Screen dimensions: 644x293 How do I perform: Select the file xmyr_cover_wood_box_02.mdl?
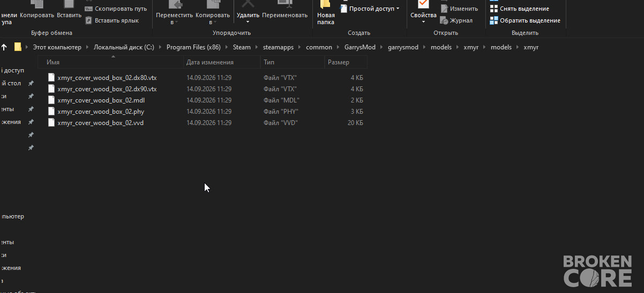[101, 100]
